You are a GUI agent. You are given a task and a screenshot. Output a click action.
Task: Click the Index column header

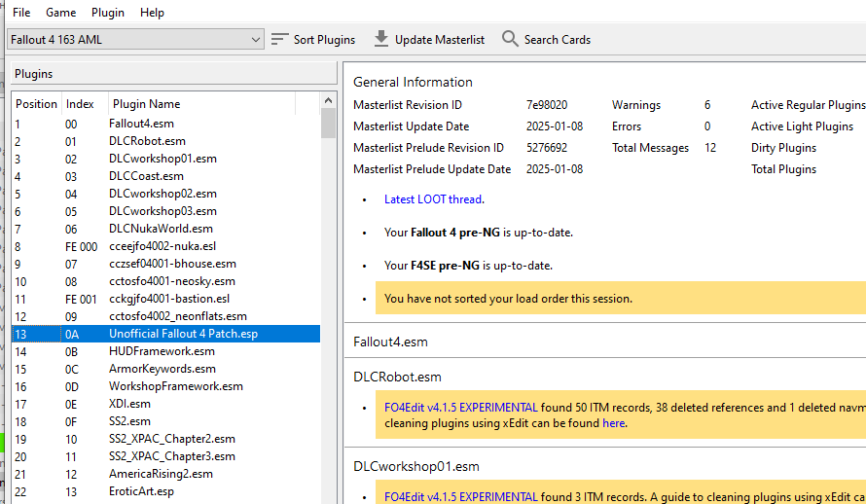coord(80,104)
